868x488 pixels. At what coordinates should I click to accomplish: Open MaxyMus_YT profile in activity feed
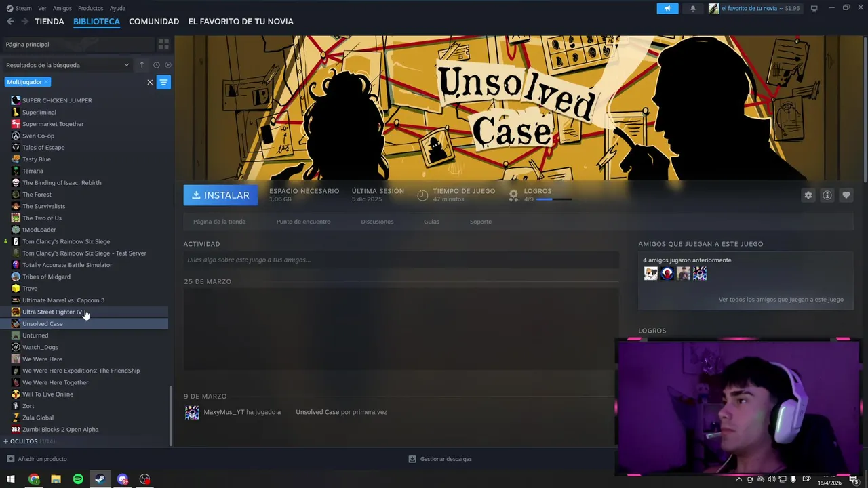(224, 412)
